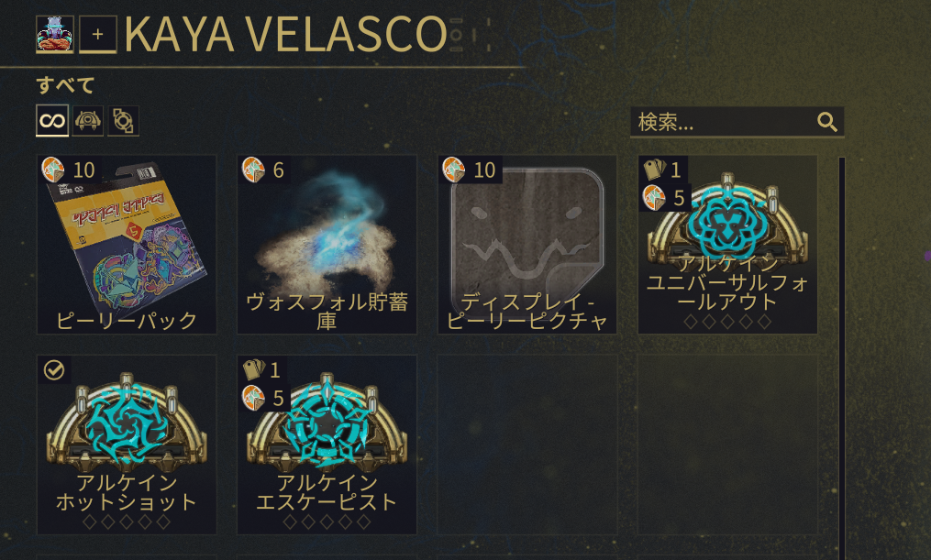
Task: Click the standing cost icon showing 10 on ピーリーパック
Action: [53, 170]
